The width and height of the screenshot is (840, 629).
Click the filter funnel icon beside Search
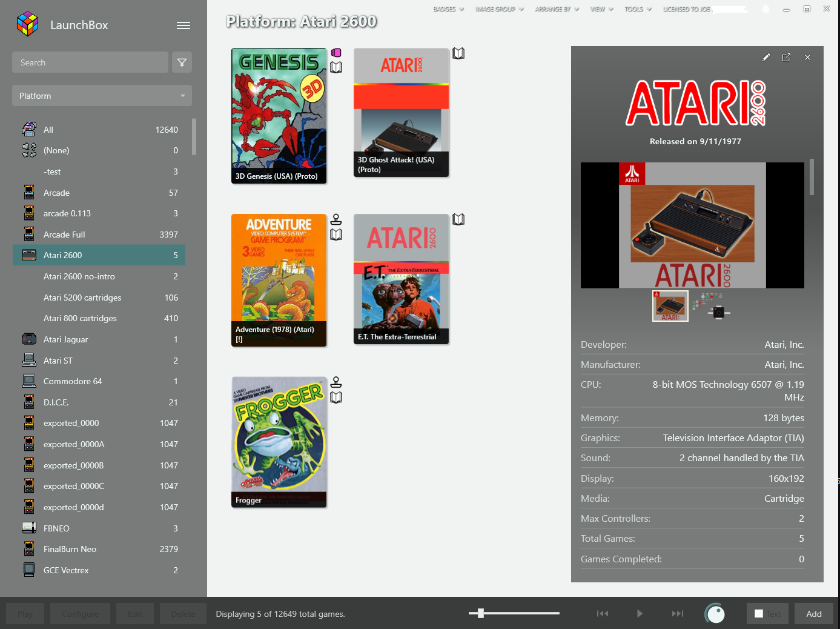click(x=182, y=62)
